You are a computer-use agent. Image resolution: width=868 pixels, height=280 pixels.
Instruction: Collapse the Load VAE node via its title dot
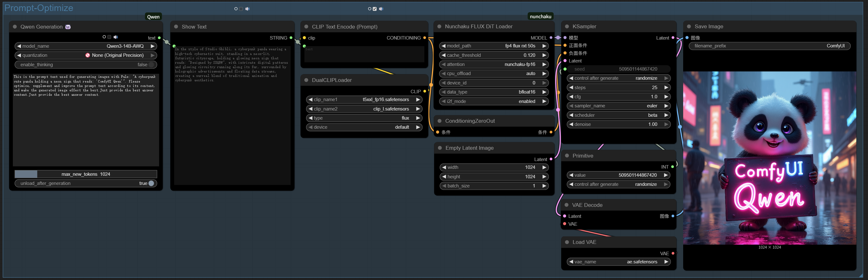point(567,242)
